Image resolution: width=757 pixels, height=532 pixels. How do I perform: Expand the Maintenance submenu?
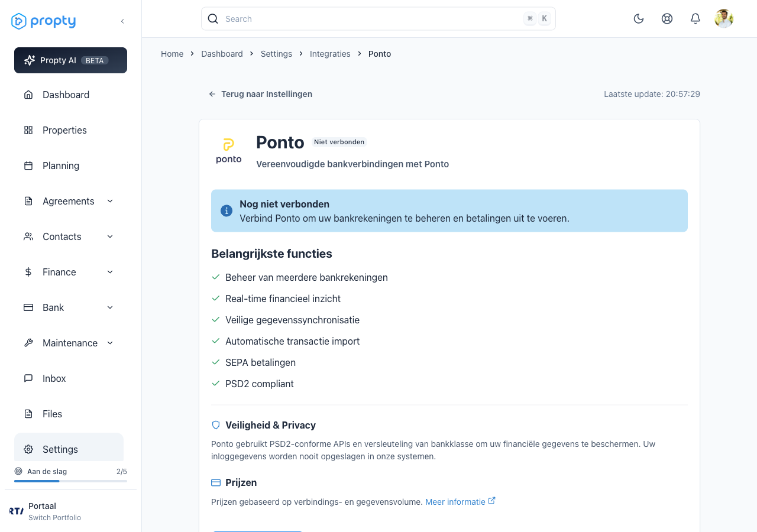(110, 343)
